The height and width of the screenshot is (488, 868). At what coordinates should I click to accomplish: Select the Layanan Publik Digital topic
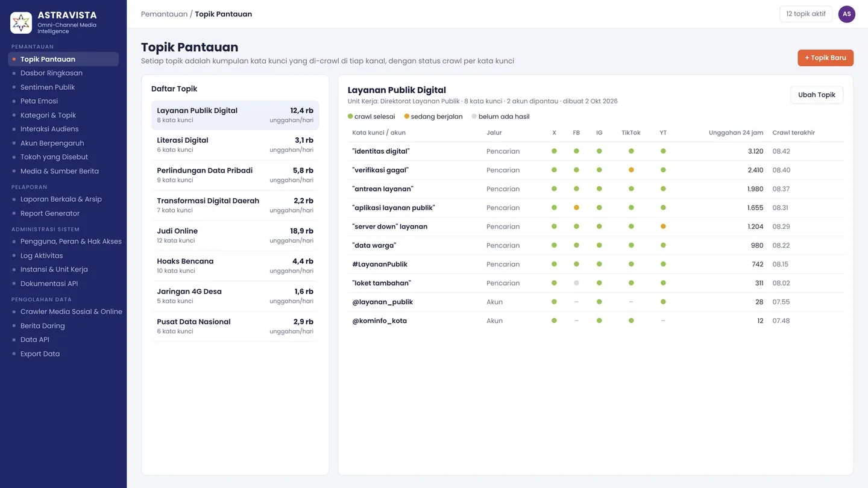[235, 115]
